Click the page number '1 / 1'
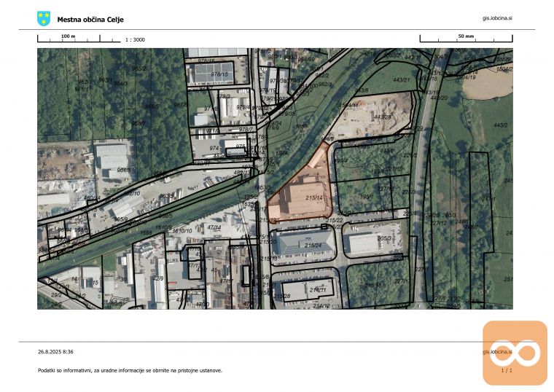 pos(507,370)
